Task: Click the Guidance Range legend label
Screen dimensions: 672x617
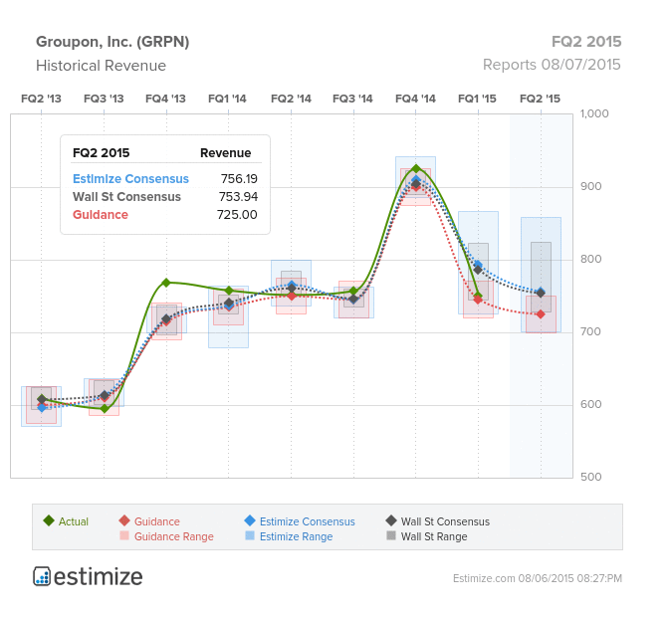Action: pos(174,536)
